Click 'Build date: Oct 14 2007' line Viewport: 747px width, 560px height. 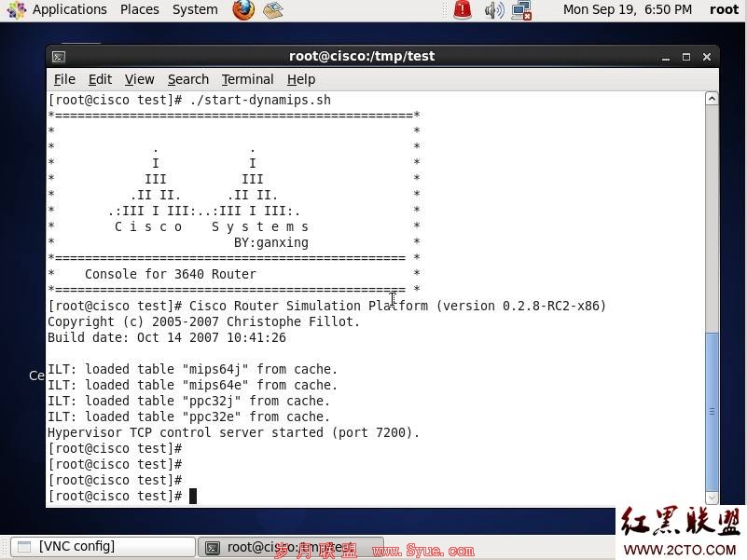click(x=167, y=337)
